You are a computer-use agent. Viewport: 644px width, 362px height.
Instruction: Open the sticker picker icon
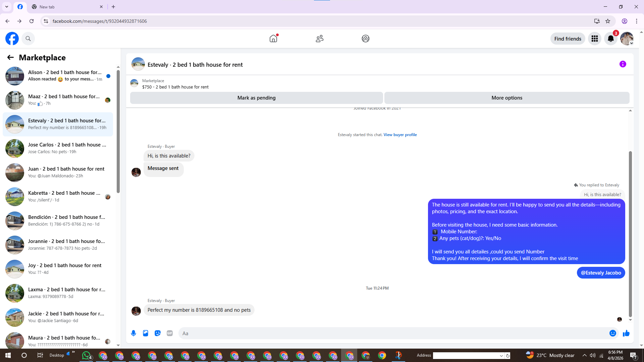point(158,333)
